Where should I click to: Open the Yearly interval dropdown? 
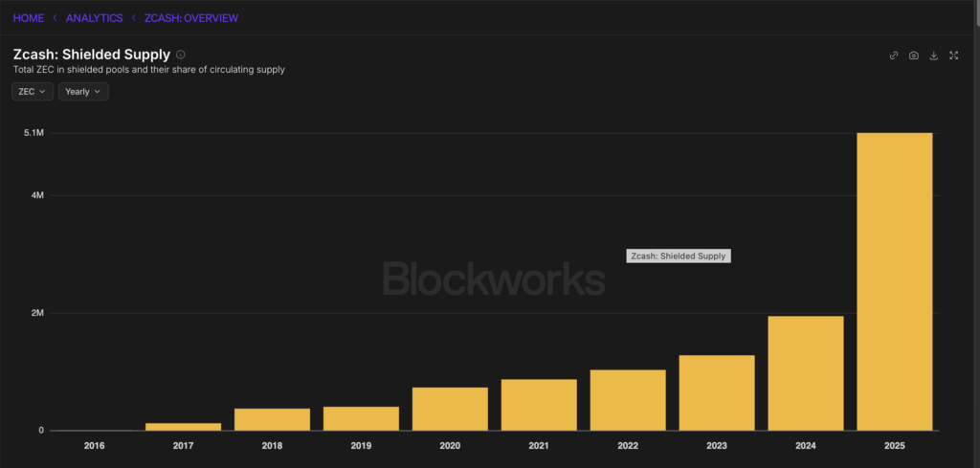click(x=83, y=91)
